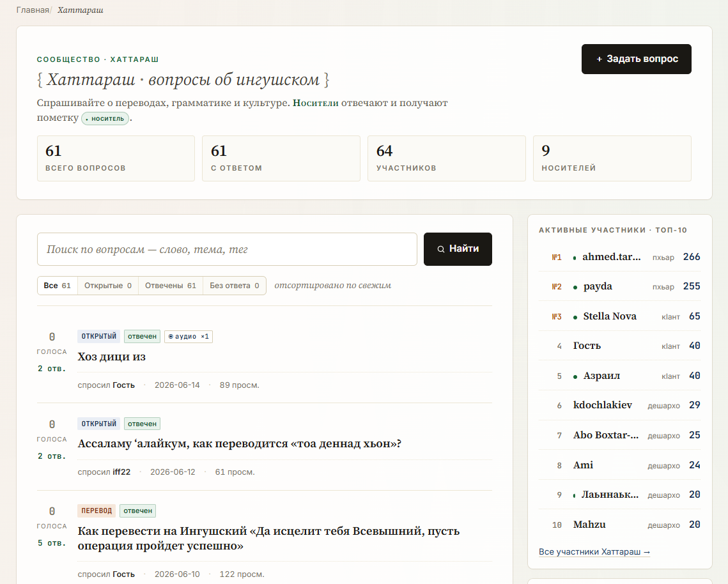728x584 pixels.
Task: Open member Stella Nova profile
Action: (x=610, y=316)
